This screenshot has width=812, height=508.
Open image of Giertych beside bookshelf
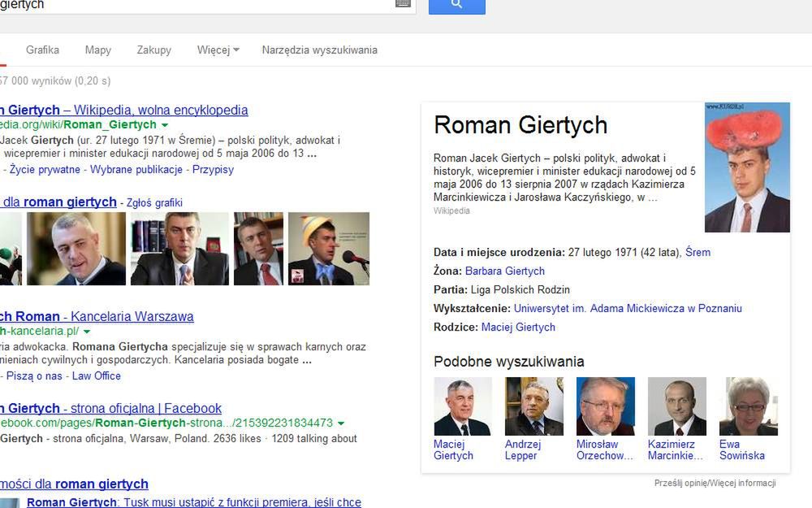[x=179, y=249]
